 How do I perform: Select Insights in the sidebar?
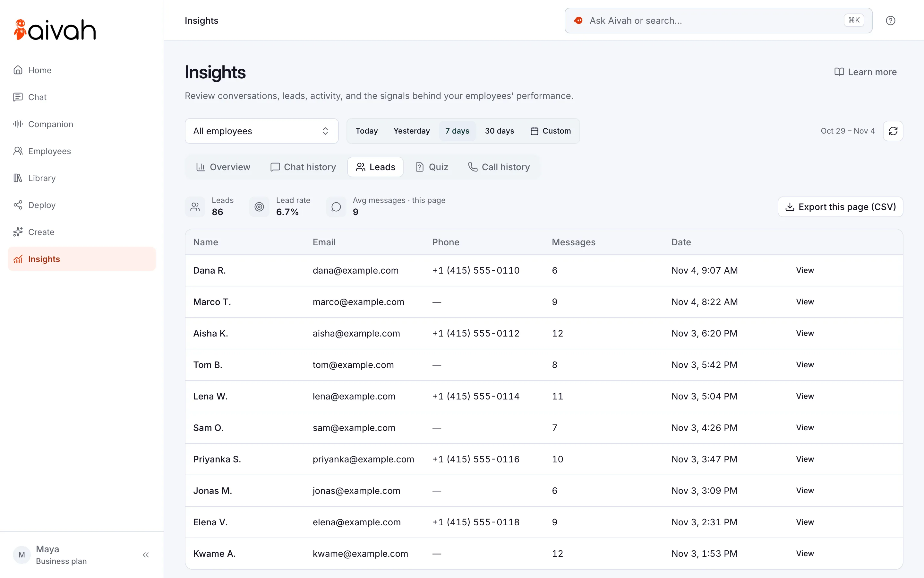82,259
